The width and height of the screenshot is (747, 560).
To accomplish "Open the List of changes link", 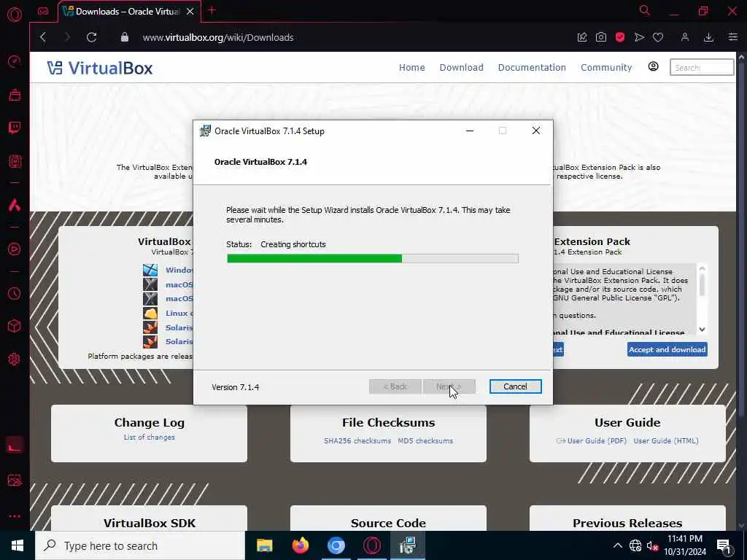I will click(x=149, y=437).
